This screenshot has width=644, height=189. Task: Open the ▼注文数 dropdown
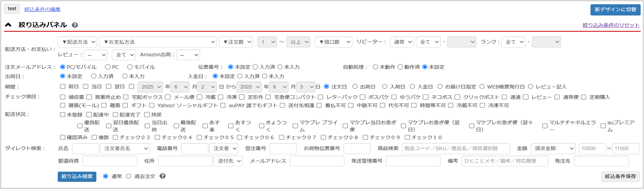[236, 42]
